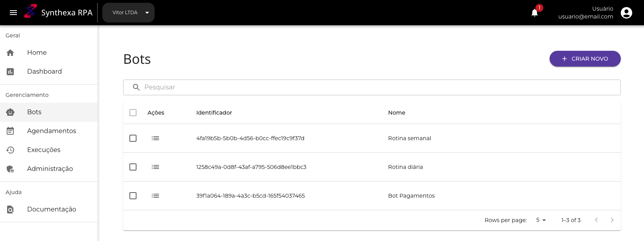Click the Documentação search-page icon

click(10, 209)
